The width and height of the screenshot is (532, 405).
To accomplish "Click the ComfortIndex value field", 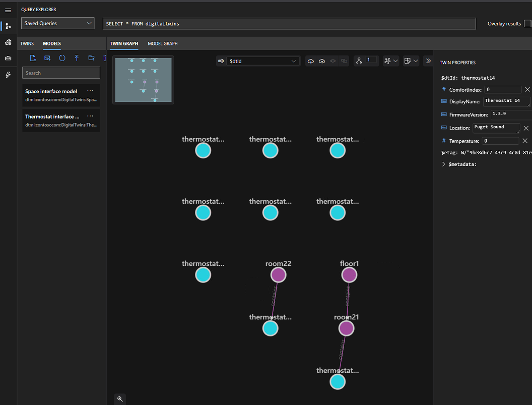I will click(503, 90).
